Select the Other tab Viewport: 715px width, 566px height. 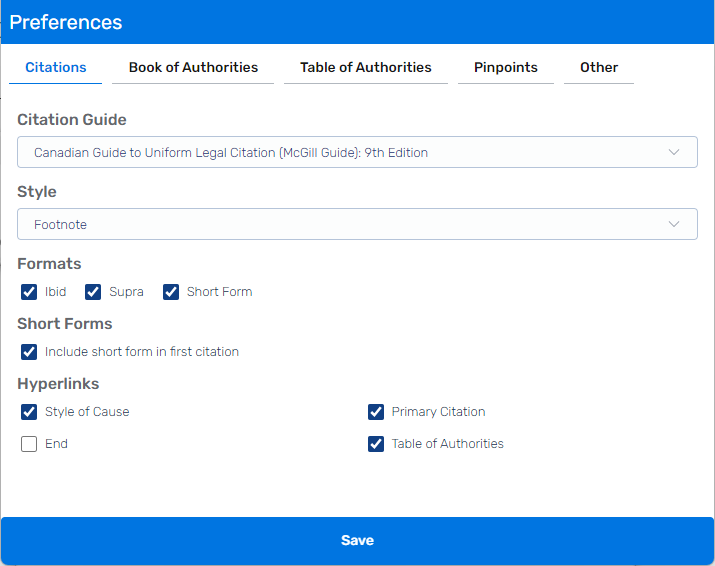[x=599, y=68]
